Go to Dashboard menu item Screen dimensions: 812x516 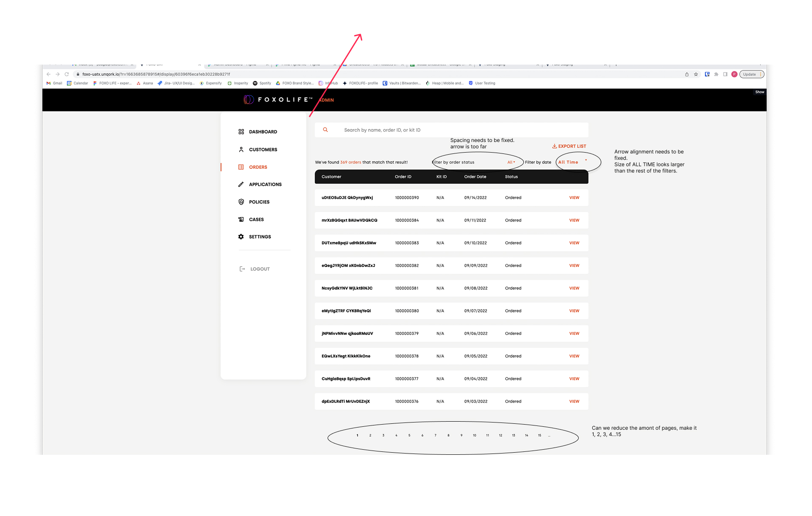pos(263,132)
